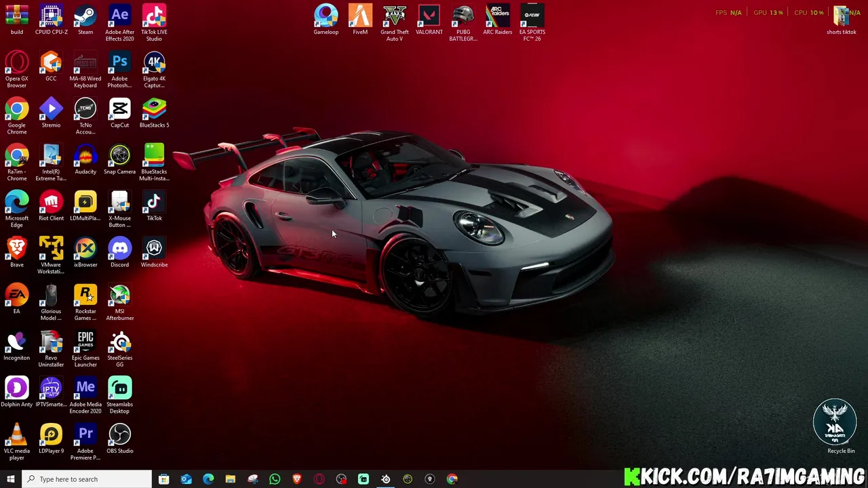The height and width of the screenshot is (488, 868).
Task: Open Audacity desktop shortcut
Action: [85, 160]
